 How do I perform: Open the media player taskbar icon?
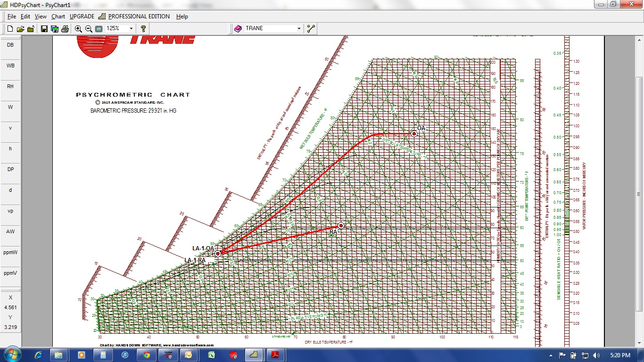81,355
